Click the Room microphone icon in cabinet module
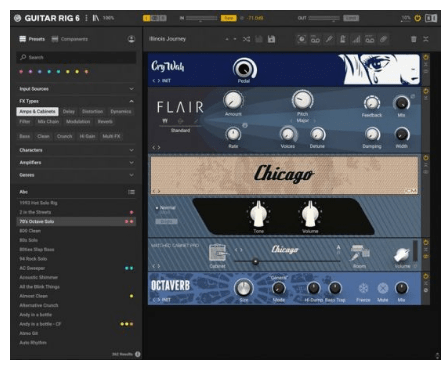This screenshot has width=447, height=365. coord(359,253)
